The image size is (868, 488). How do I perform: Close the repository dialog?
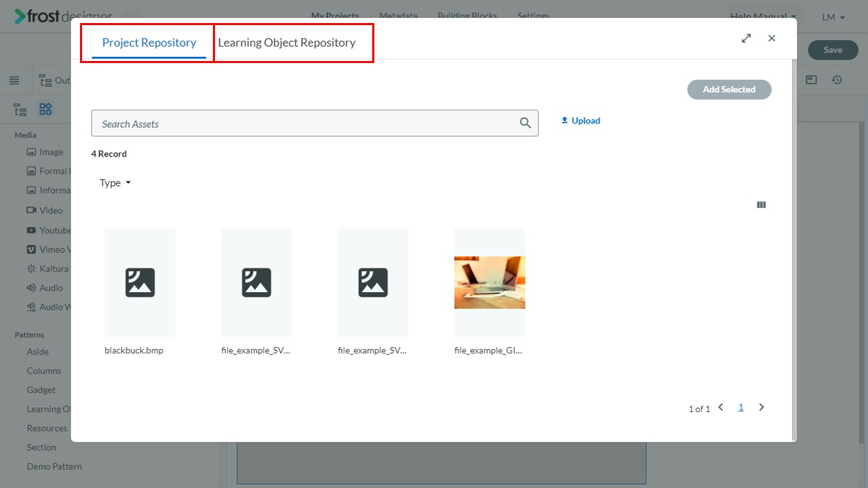click(772, 39)
